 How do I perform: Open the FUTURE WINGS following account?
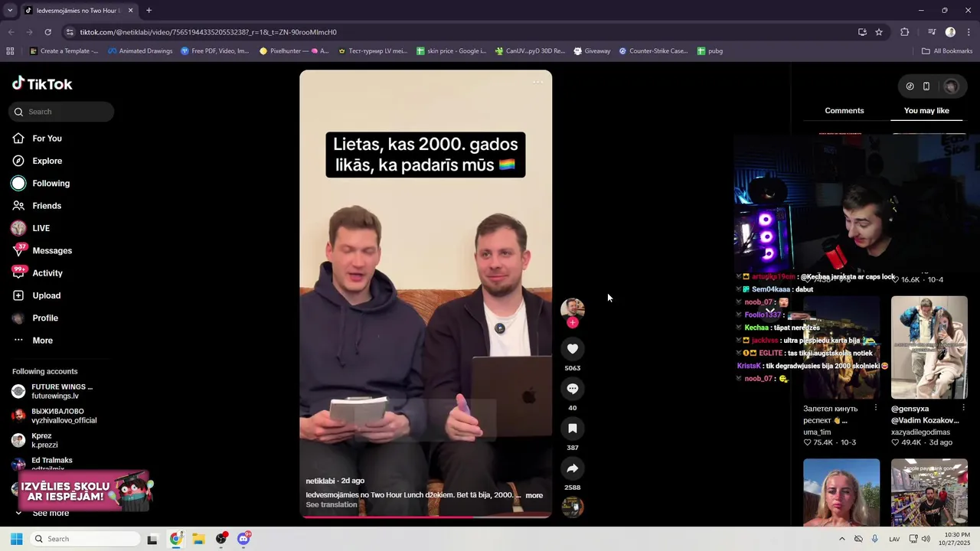click(x=54, y=391)
